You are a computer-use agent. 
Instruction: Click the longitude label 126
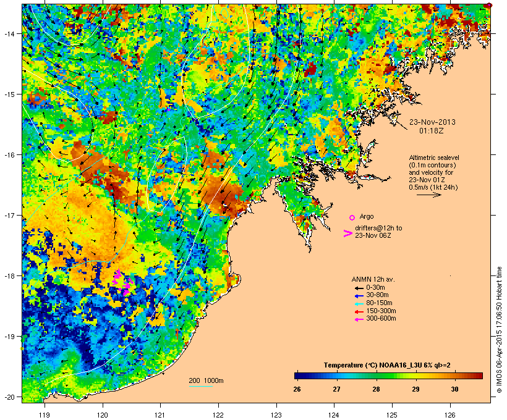(x=450, y=415)
